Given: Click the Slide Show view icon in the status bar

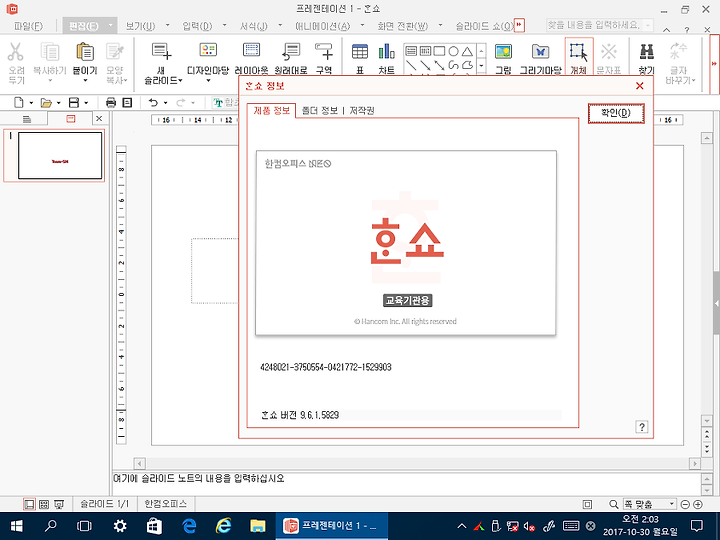Looking at the screenshot, I should 59,505.
